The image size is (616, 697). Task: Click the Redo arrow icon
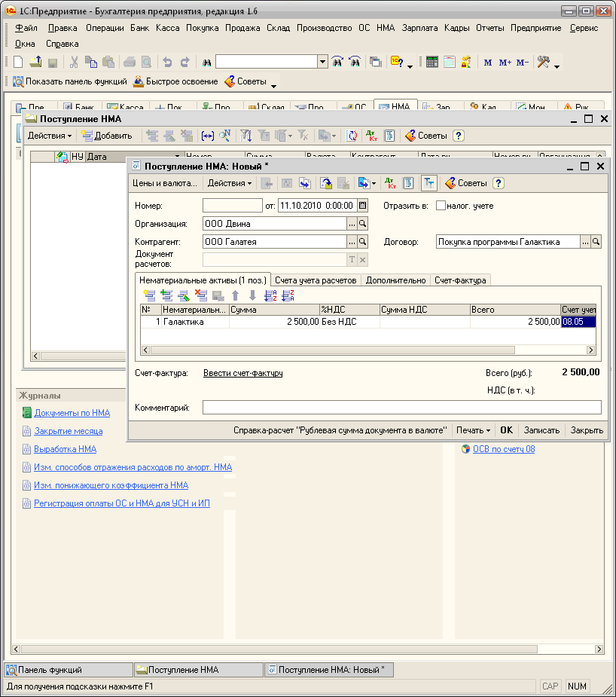pos(184,63)
